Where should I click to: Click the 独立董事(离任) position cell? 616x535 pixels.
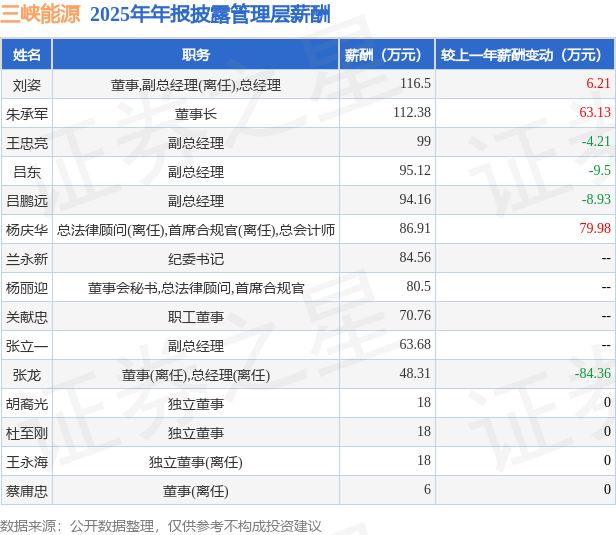tap(196, 462)
